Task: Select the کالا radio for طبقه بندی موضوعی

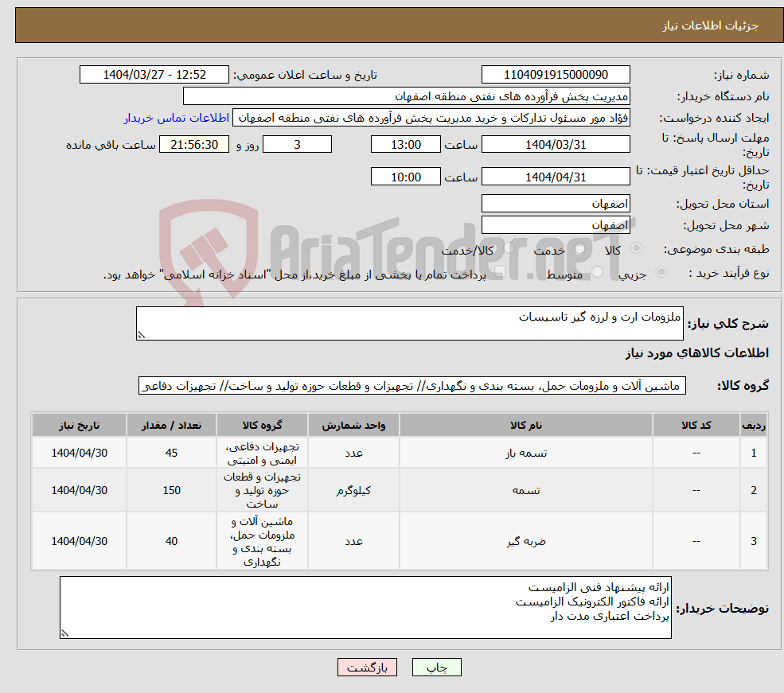Action: [x=636, y=247]
